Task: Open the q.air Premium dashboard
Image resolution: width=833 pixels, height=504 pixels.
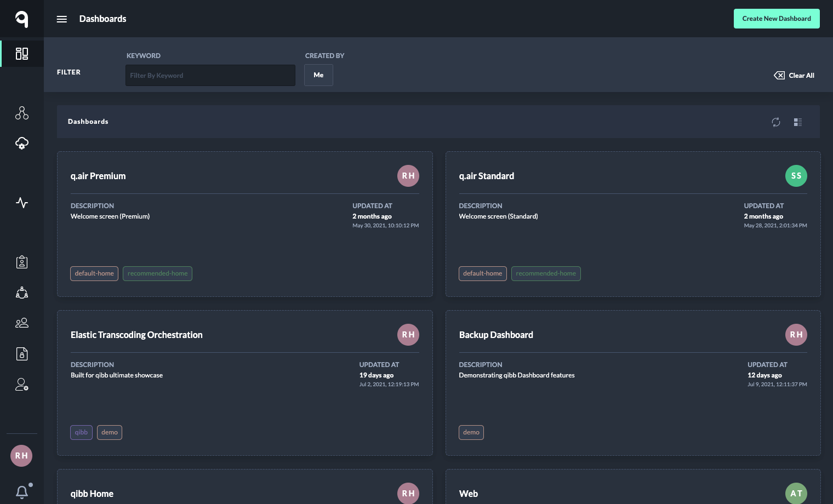Action: click(98, 176)
